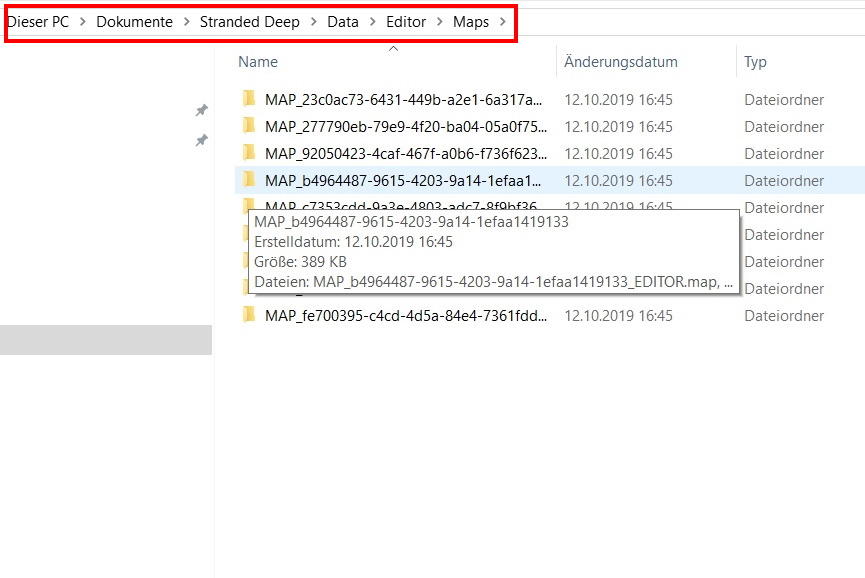Viewport: 865px width, 578px height.
Task: Click the topmost pin icon in navigation pane
Action: click(201, 110)
